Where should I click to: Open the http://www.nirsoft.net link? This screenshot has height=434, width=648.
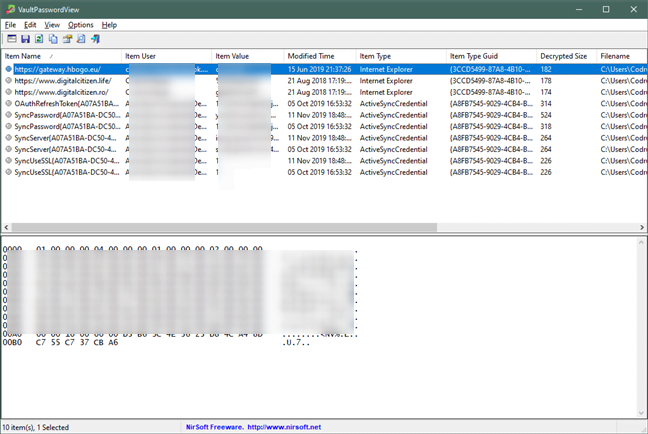[x=284, y=427]
